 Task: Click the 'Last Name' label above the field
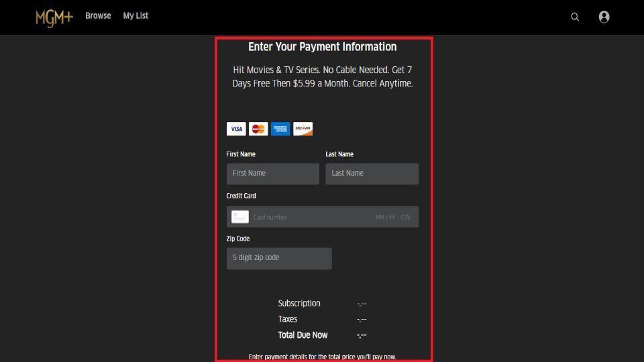click(x=339, y=154)
